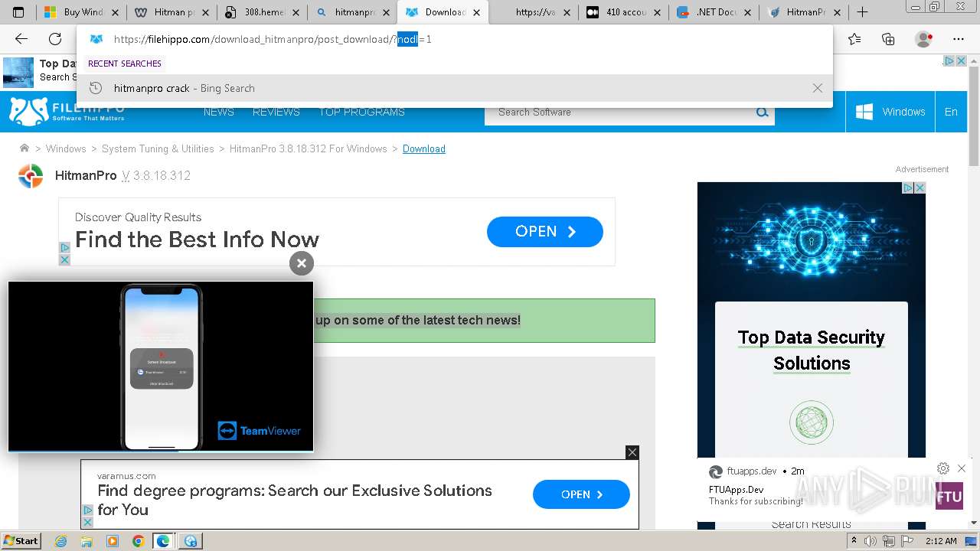980x551 pixels.
Task: Switch to the Buy Windows tab
Action: coord(82,12)
